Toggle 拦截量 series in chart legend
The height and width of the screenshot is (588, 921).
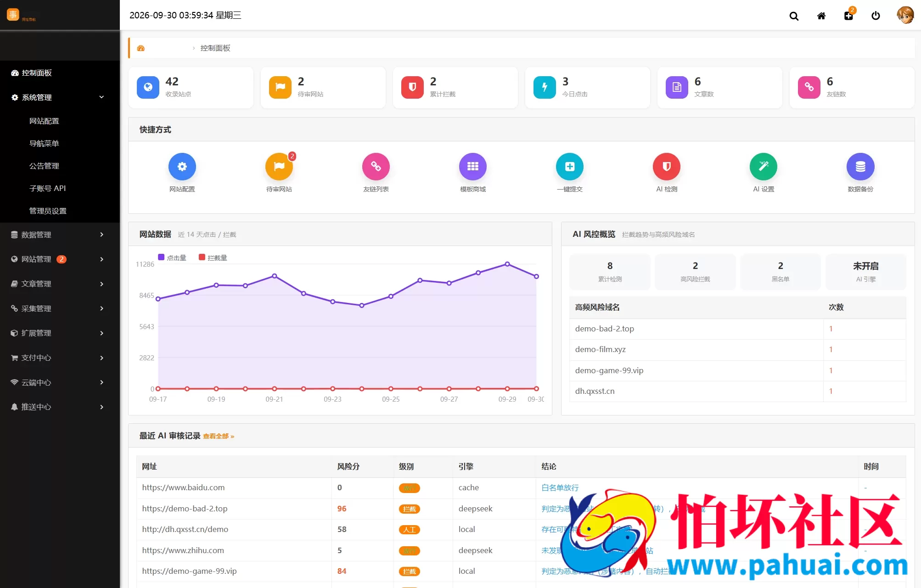pyautogui.click(x=213, y=258)
